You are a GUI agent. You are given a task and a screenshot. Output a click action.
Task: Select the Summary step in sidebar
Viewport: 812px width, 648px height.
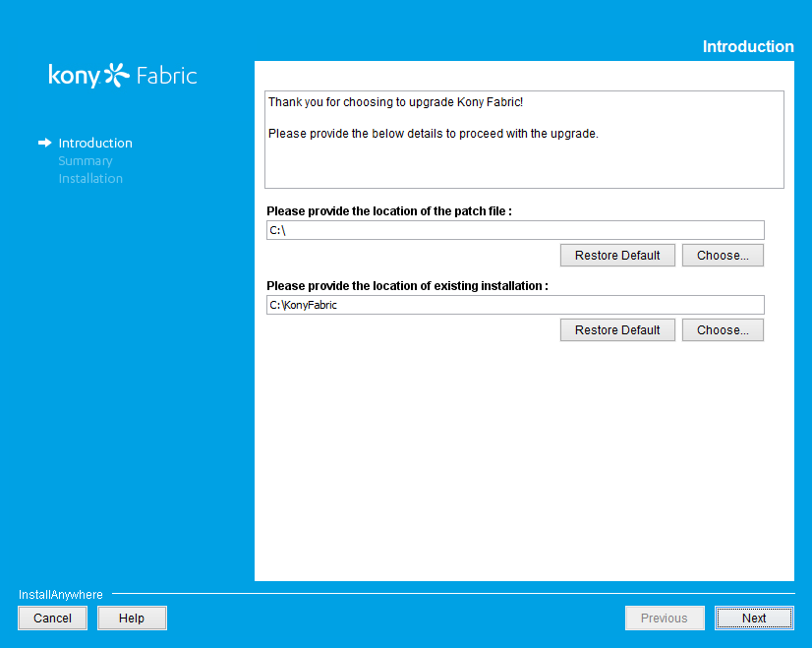(x=85, y=160)
